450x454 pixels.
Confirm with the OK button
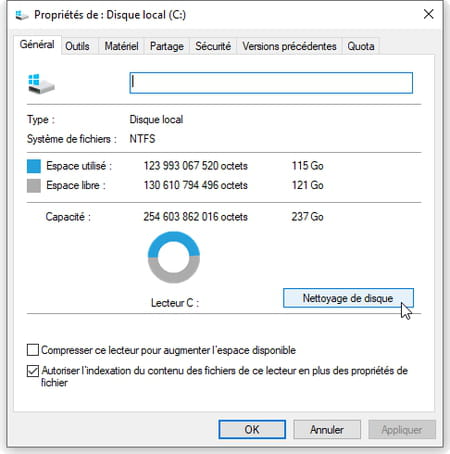click(x=252, y=429)
